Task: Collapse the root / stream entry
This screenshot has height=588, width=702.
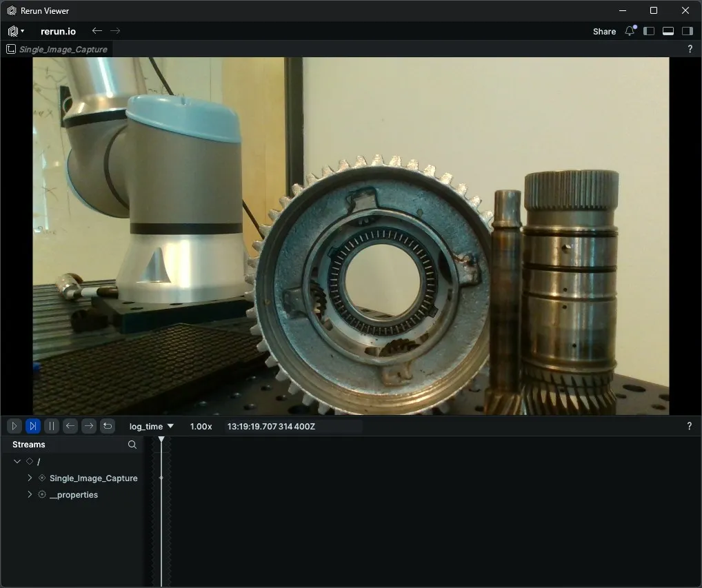Action: tap(17, 461)
